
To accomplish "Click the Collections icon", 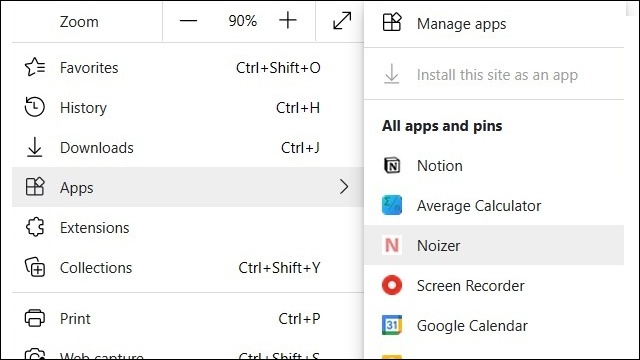I will tap(35, 267).
